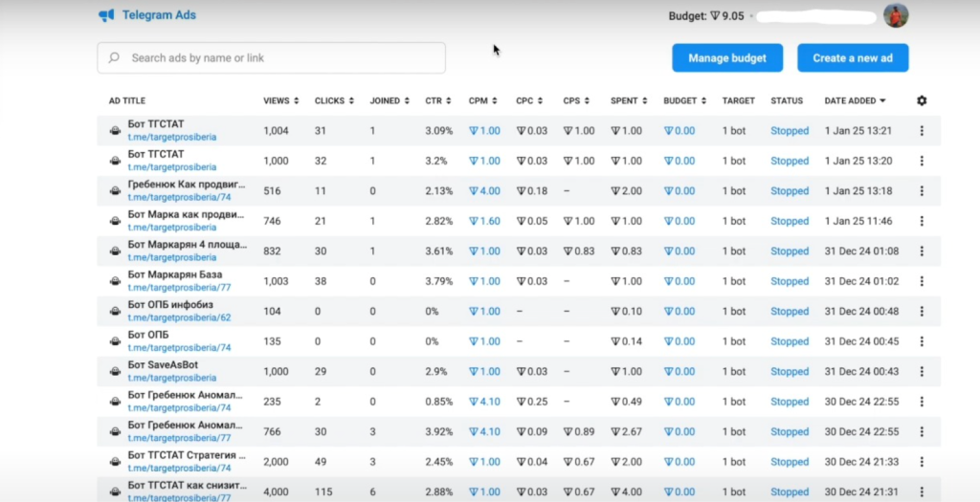This screenshot has height=502, width=980.
Task: Focus the Search ads by name field
Action: (x=271, y=58)
